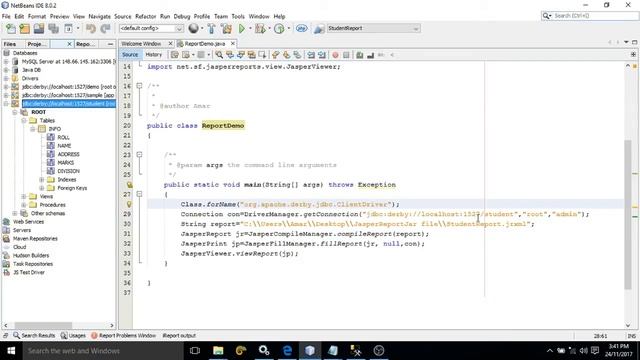Click the globe browser icon in toolbar
The height and width of the screenshot is (360, 640).
point(193,28)
